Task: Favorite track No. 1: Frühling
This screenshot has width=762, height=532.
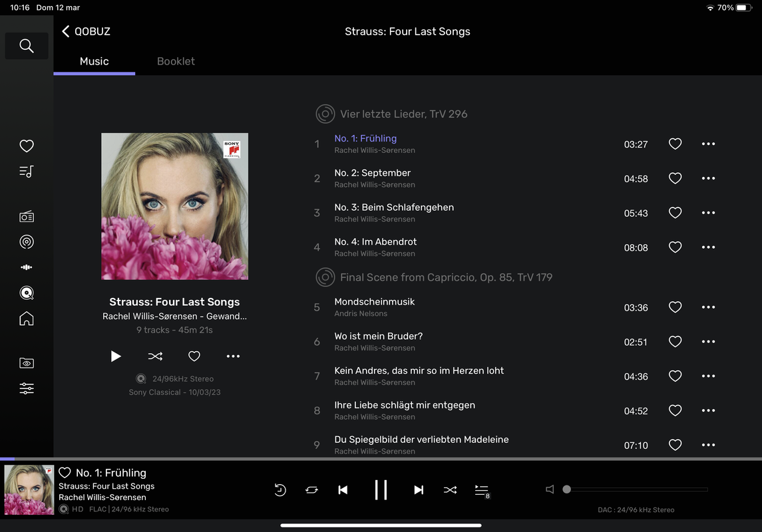Action: 675,144
